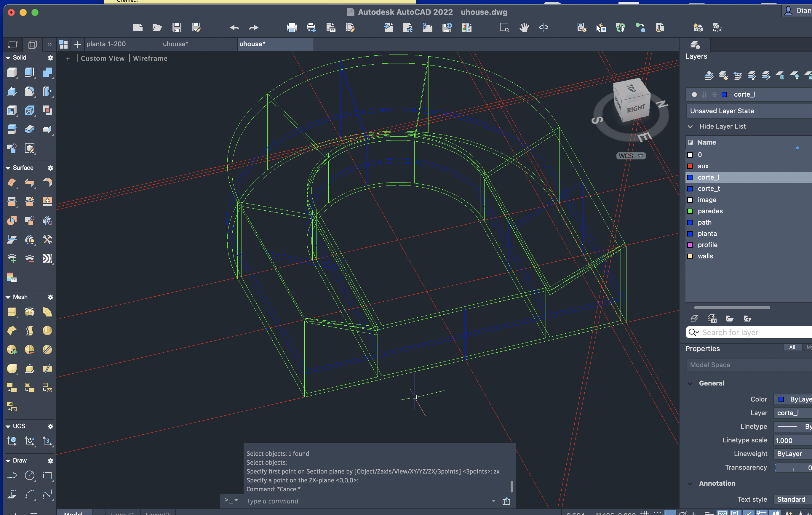Click the Save icon in top toolbar

177,28
